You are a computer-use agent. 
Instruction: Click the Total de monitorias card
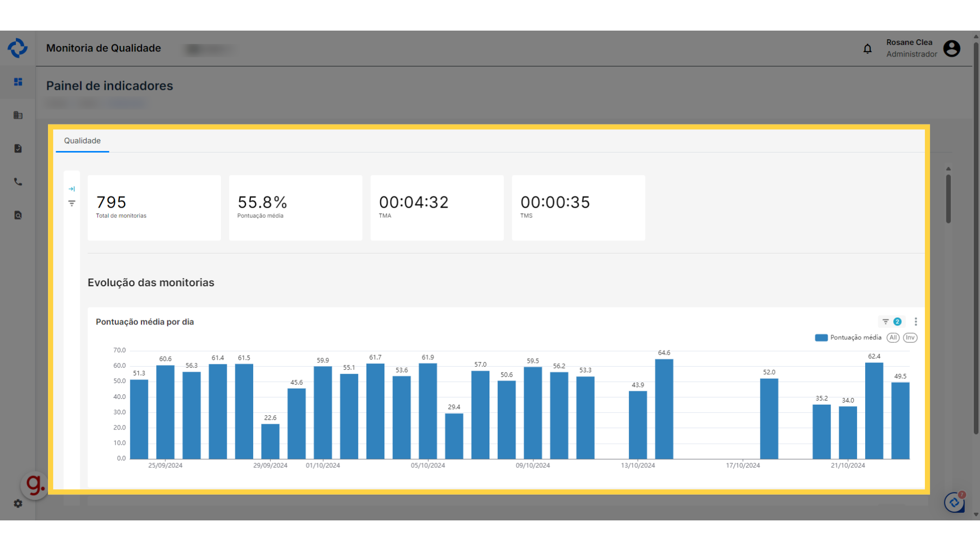tap(154, 208)
